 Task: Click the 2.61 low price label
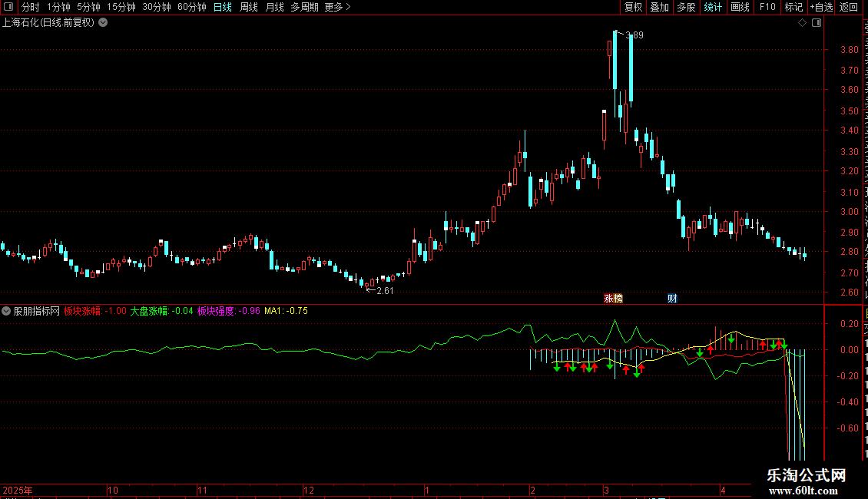385,290
